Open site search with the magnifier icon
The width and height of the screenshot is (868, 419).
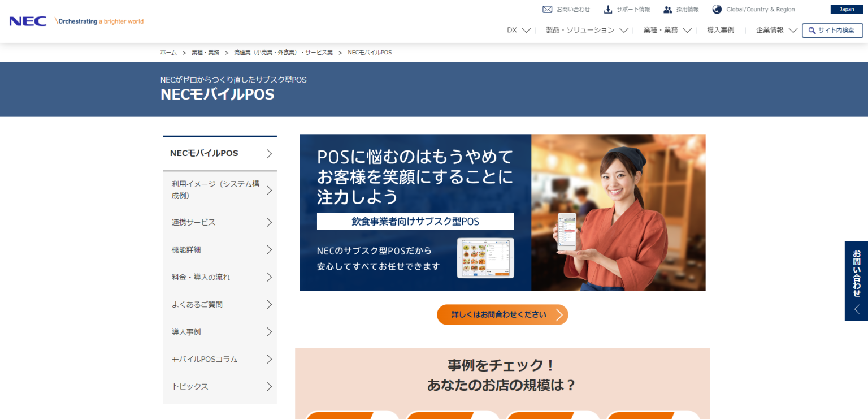811,30
